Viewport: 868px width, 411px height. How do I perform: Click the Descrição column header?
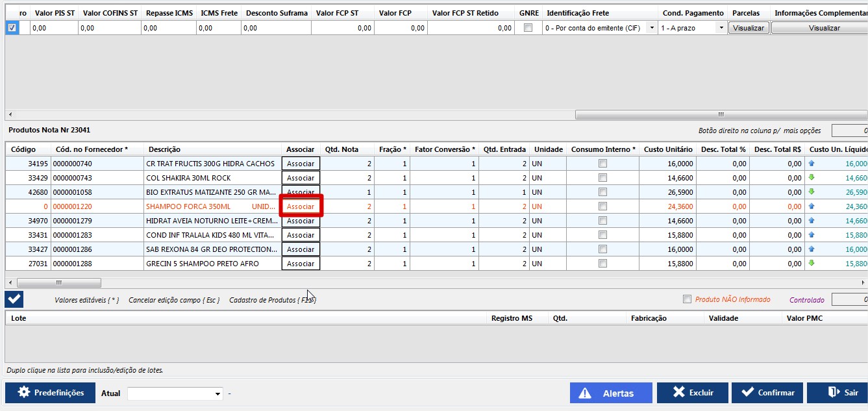(164, 149)
